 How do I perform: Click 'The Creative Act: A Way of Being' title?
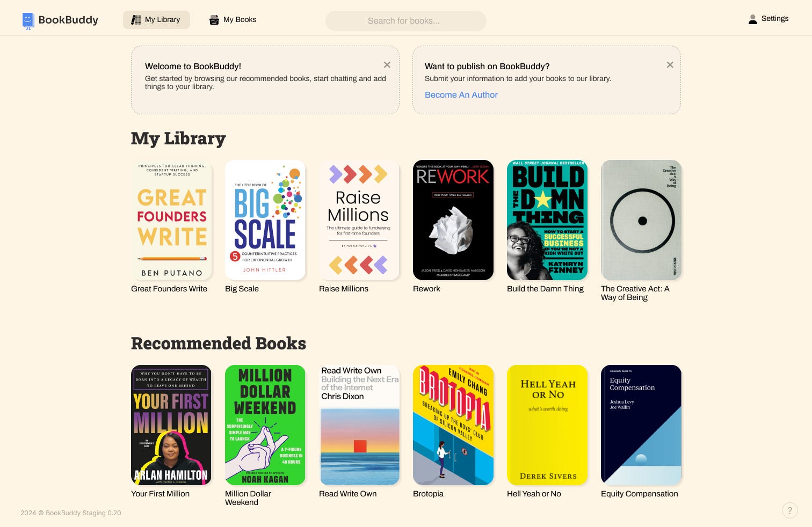pos(635,293)
